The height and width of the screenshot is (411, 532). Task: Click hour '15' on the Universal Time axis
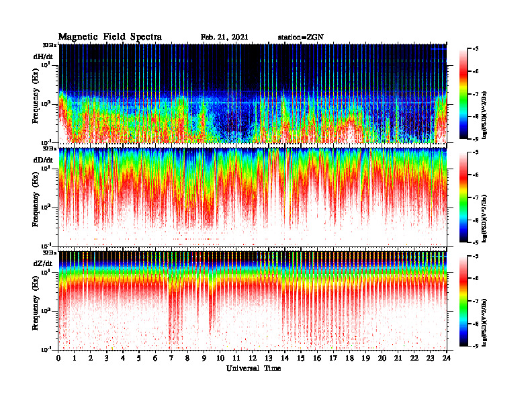pos(301,359)
